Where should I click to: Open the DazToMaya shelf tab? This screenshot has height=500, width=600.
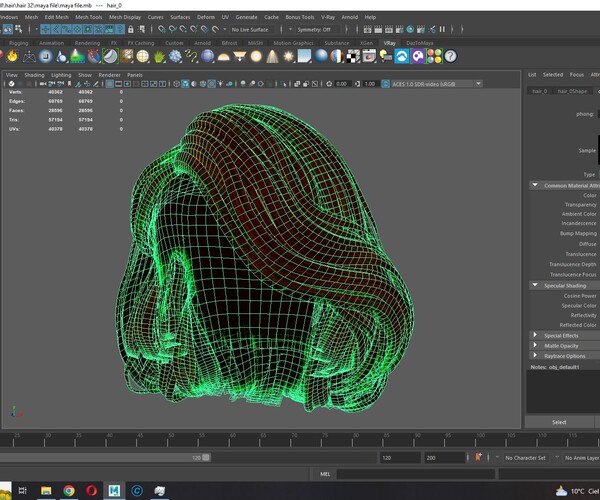pos(420,43)
